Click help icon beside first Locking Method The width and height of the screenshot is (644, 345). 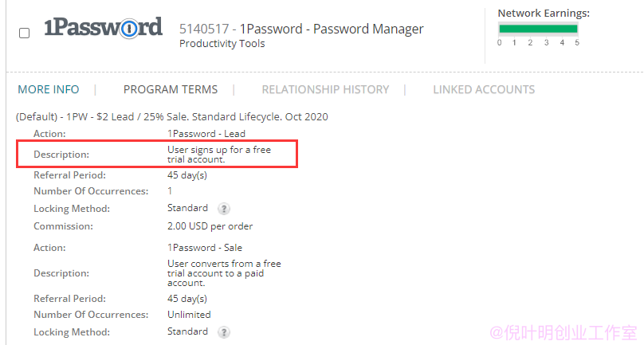(224, 209)
